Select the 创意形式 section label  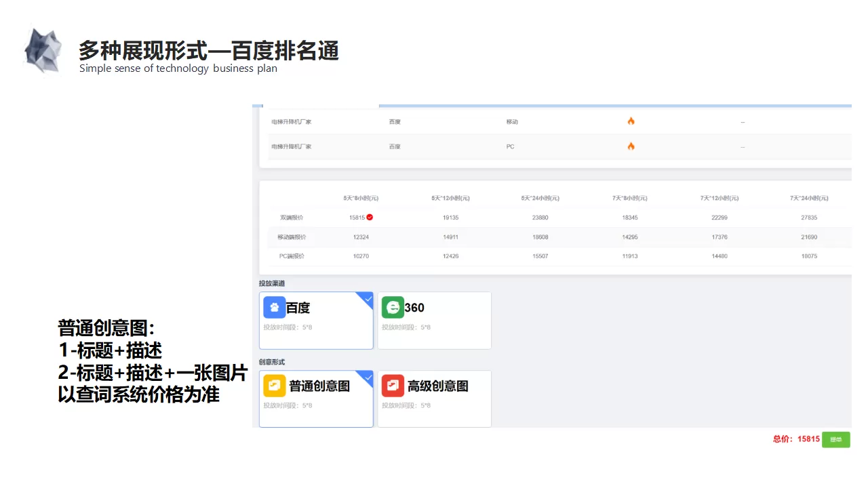[x=270, y=362]
